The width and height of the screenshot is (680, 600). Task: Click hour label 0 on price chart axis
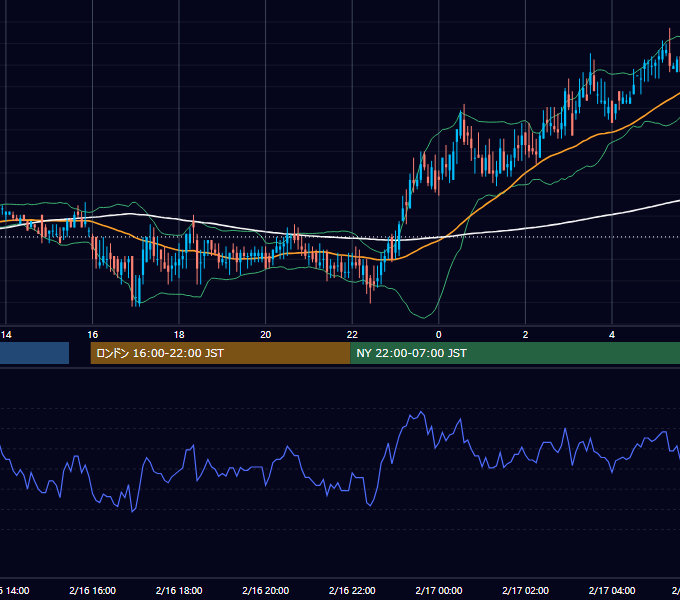click(x=438, y=335)
